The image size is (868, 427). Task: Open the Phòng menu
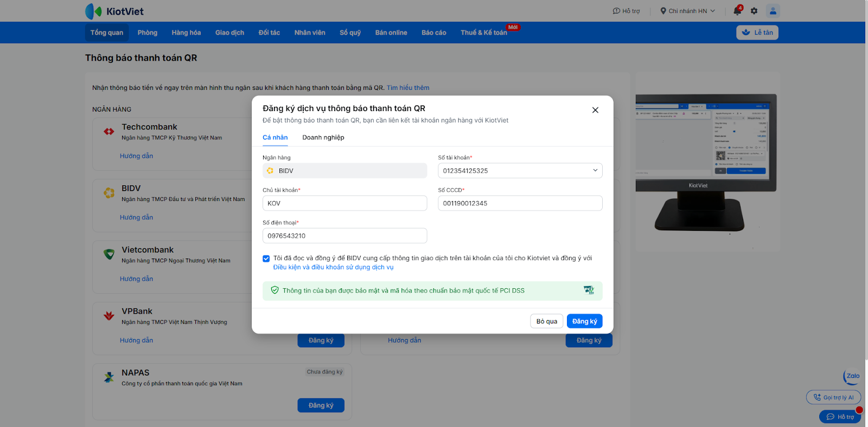point(148,33)
